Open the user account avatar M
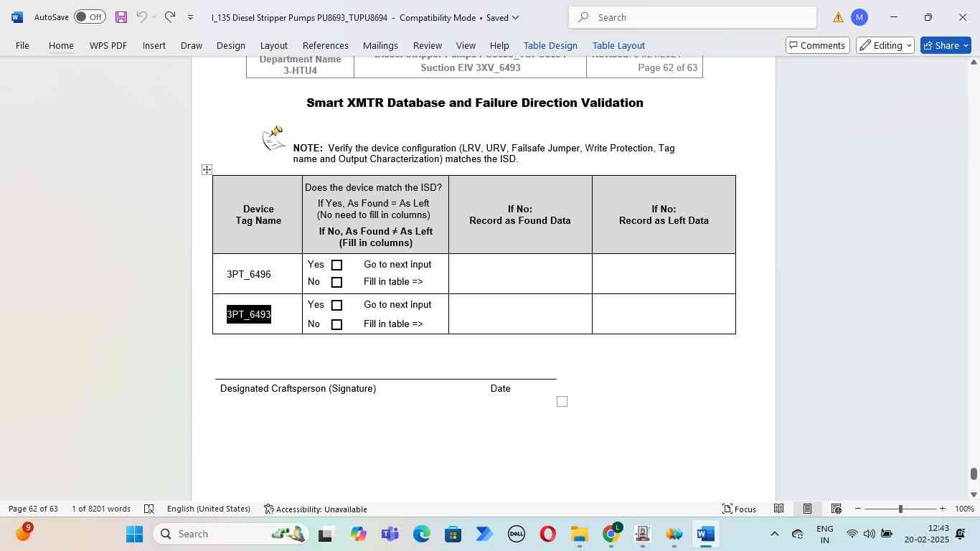Screen dimensions: 980x551 pyautogui.click(x=859, y=17)
